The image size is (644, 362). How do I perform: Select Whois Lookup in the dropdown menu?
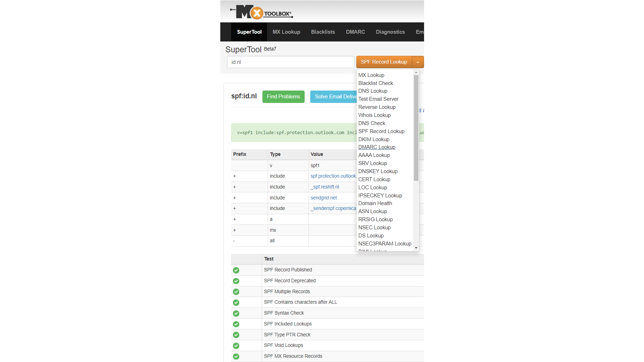(x=374, y=115)
